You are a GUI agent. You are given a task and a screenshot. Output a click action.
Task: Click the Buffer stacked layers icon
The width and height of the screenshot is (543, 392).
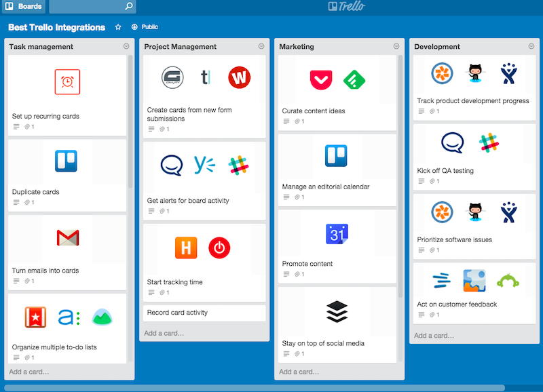click(337, 312)
